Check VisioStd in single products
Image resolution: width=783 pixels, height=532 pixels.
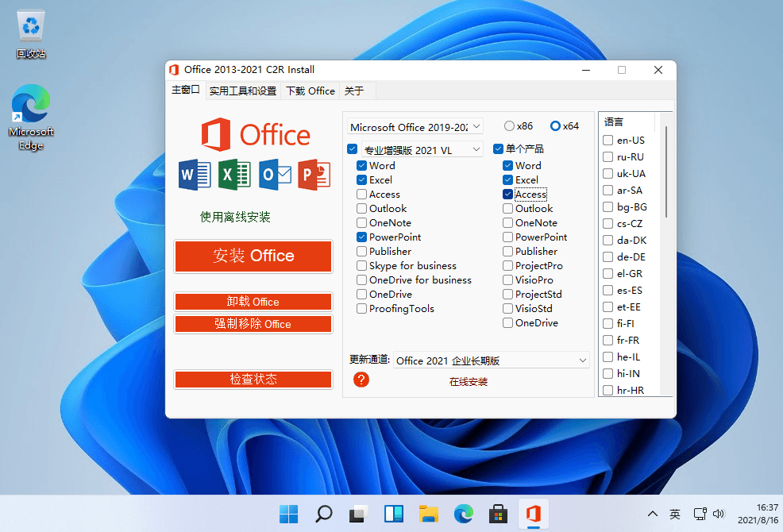tap(507, 309)
